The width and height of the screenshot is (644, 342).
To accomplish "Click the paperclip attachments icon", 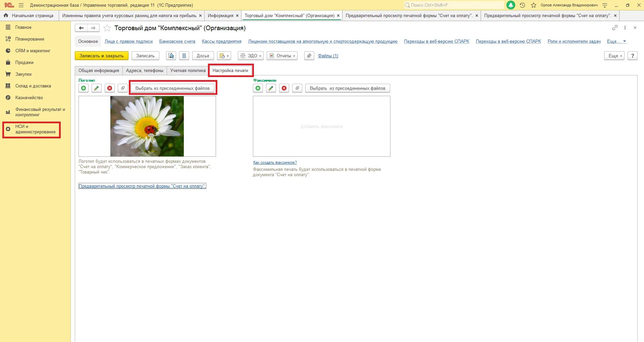I will click(x=309, y=56).
